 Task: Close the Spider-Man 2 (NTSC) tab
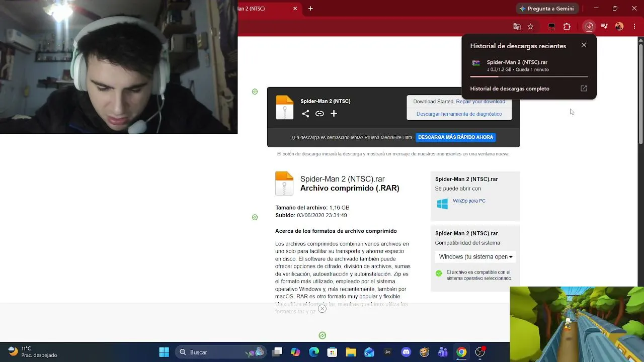295,9
